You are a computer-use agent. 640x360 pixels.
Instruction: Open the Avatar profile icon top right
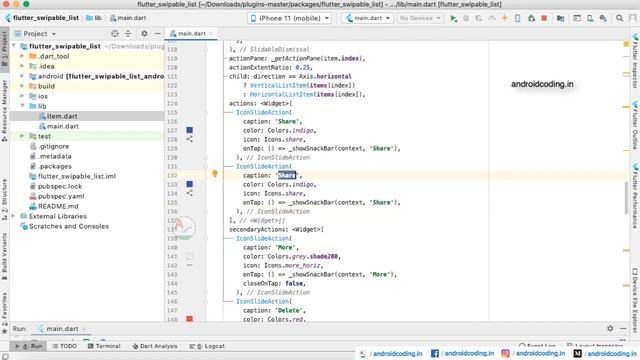coord(633,18)
